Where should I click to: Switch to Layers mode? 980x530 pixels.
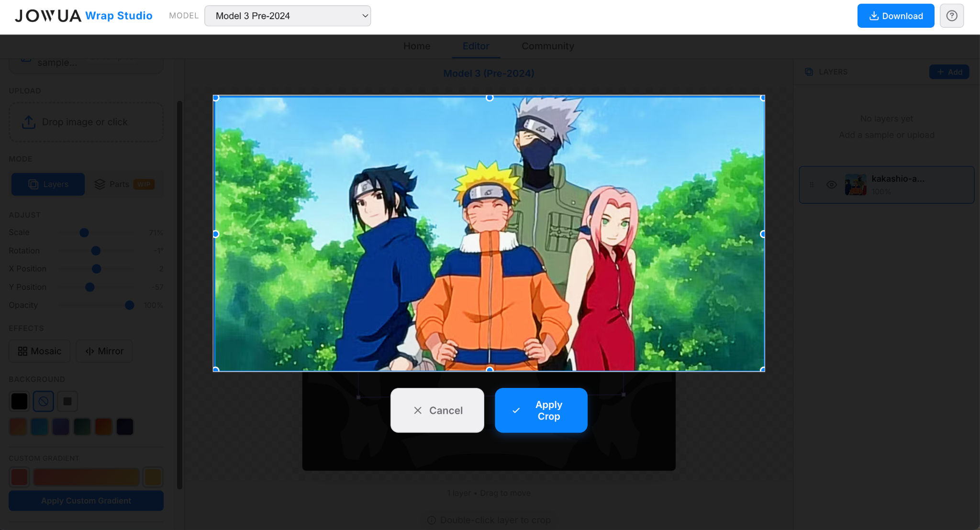pyautogui.click(x=48, y=184)
